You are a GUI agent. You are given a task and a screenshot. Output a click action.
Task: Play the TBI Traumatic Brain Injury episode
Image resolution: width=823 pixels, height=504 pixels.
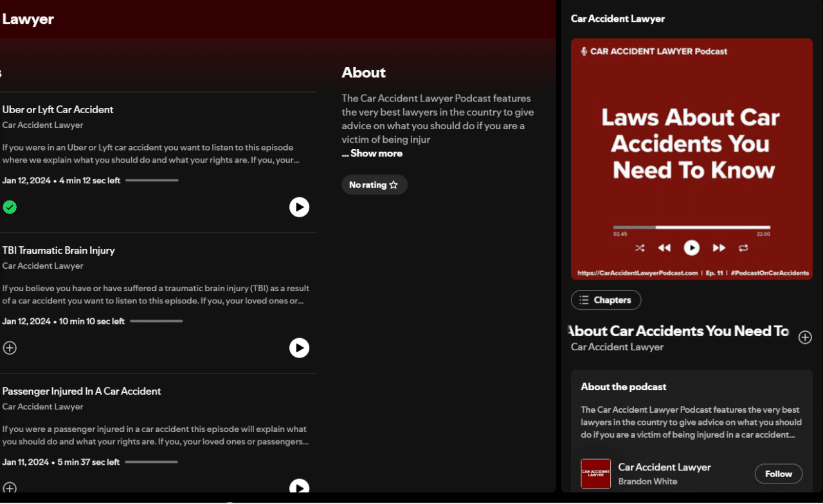pos(299,348)
